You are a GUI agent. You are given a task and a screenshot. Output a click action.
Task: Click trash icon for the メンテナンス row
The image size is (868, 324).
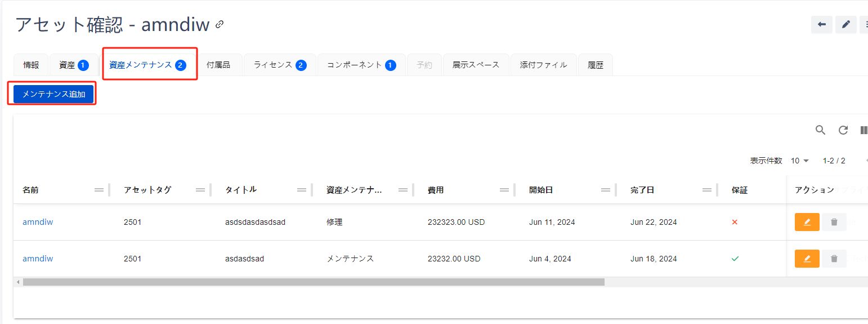point(834,259)
